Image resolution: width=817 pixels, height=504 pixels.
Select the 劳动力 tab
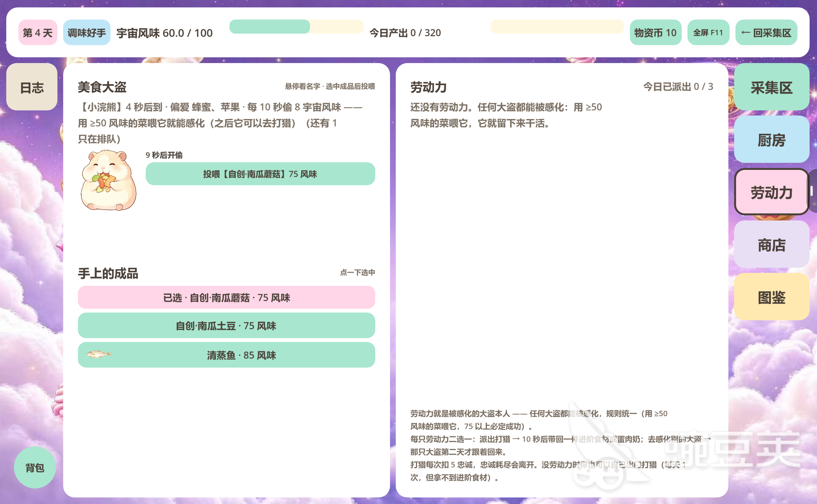click(x=771, y=192)
